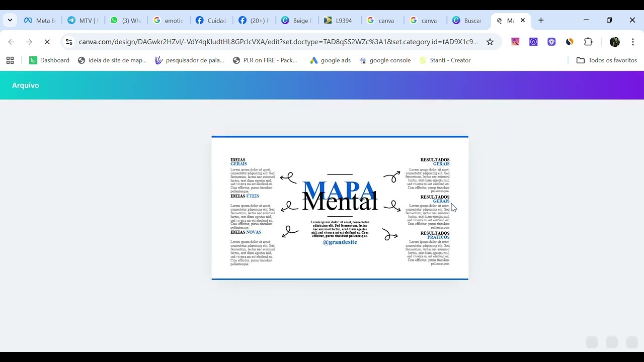Select the black Mental title text
Image resolution: width=644 pixels, height=362 pixels.
340,203
